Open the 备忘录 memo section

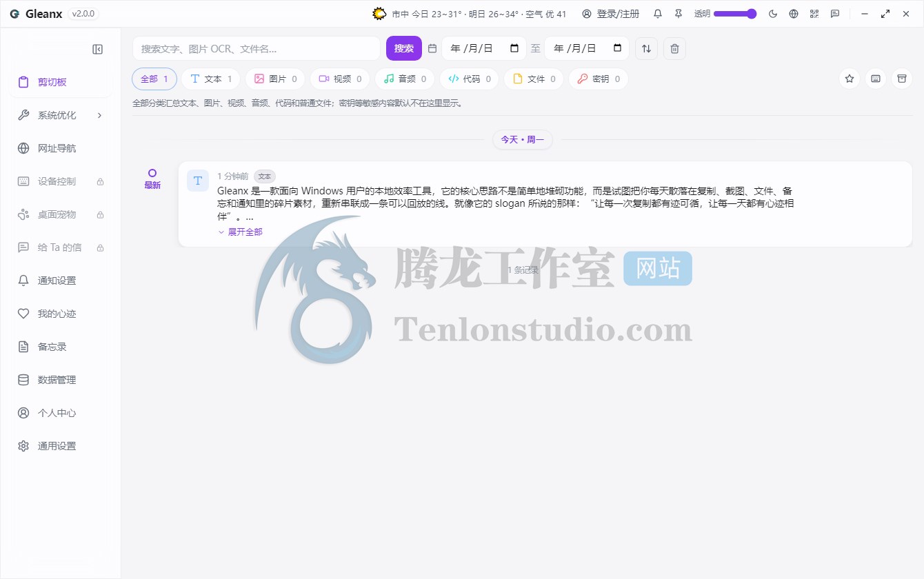click(x=61, y=347)
